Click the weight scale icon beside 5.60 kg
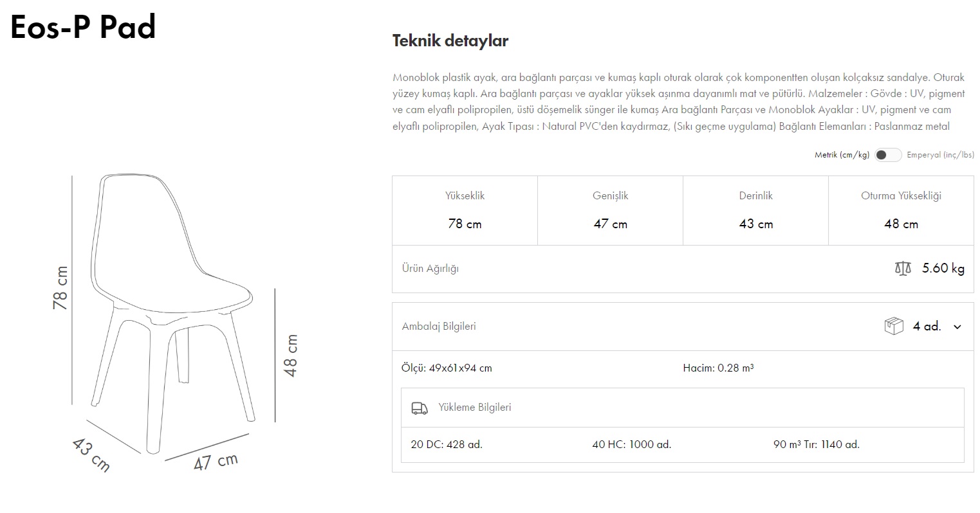980x513 pixels. [x=903, y=268]
